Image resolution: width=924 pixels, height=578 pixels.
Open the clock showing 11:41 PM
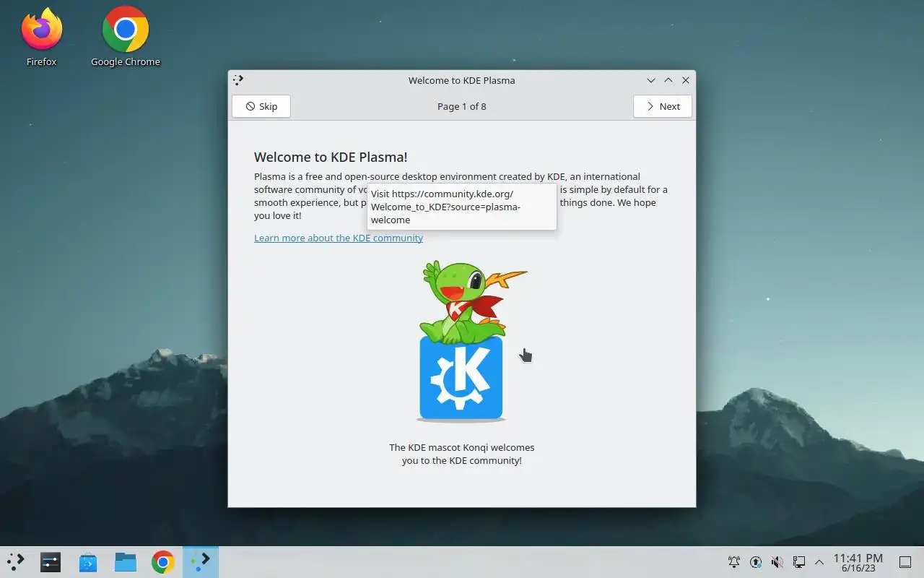pos(858,562)
